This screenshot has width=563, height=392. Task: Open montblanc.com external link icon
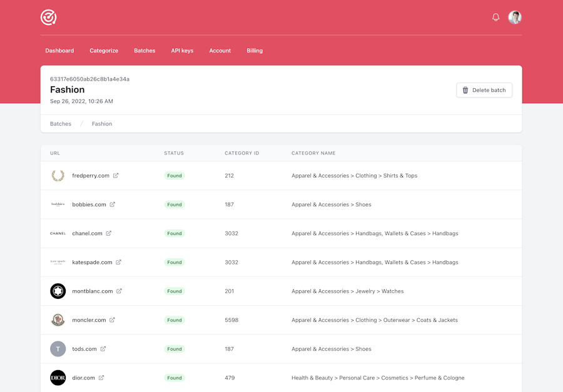[x=119, y=291]
